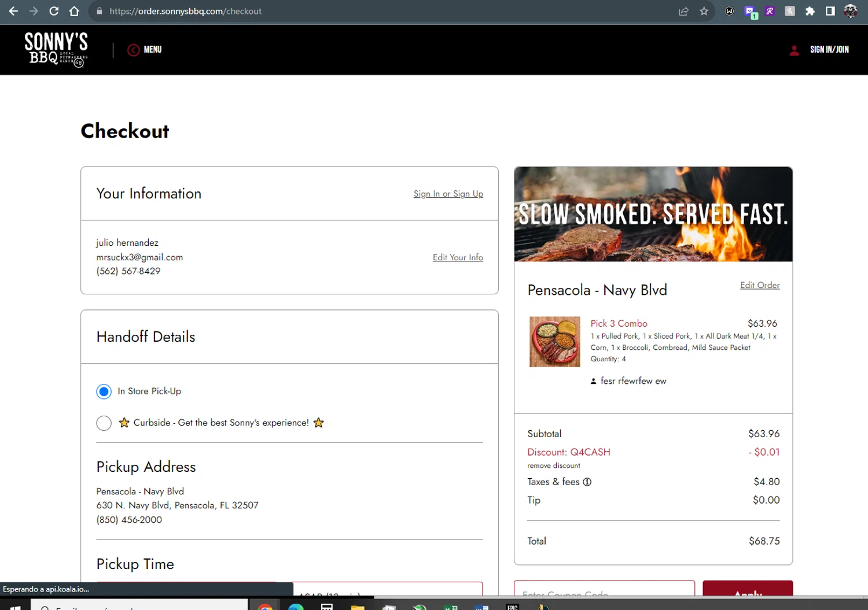868x610 pixels.
Task: Click the Quantity: 4 text
Action: coord(608,359)
